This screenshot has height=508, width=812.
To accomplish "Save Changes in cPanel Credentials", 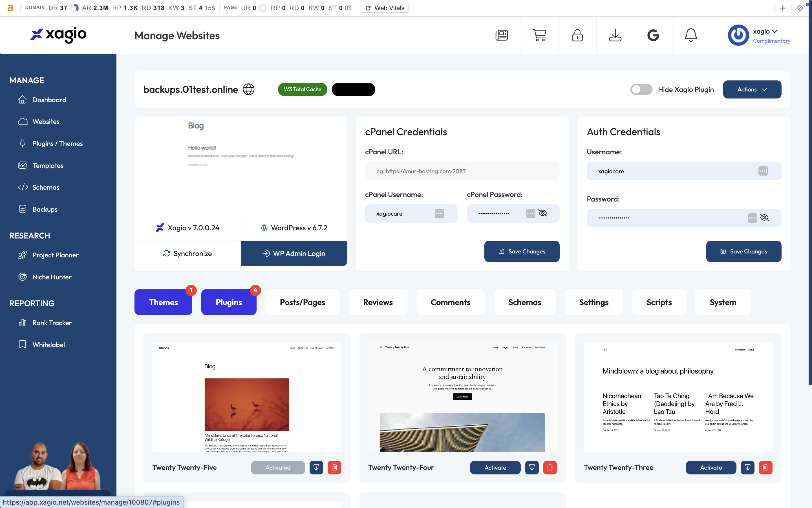I will tap(522, 251).
